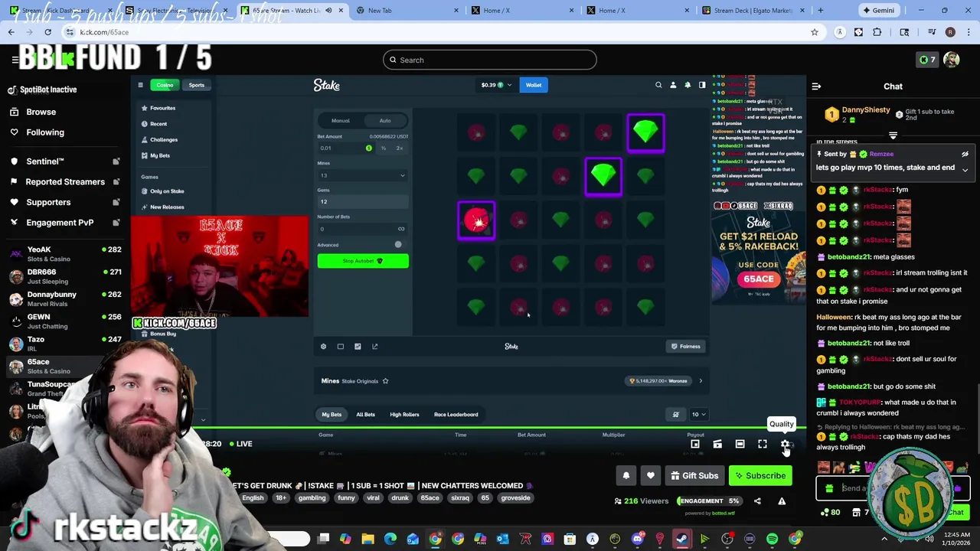Add Mines to favourites with star
980x551 pixels.
point(385,380)
